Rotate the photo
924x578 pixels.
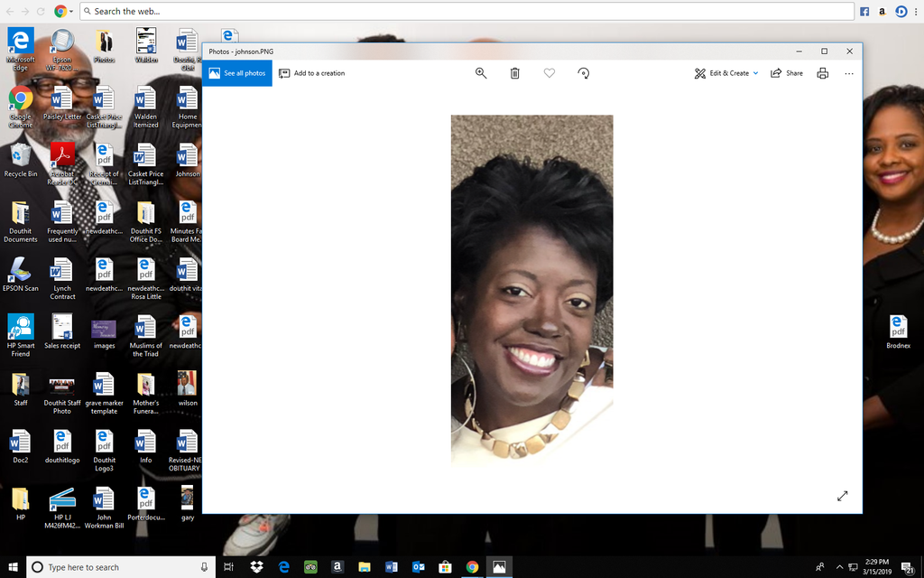point(583,73)
